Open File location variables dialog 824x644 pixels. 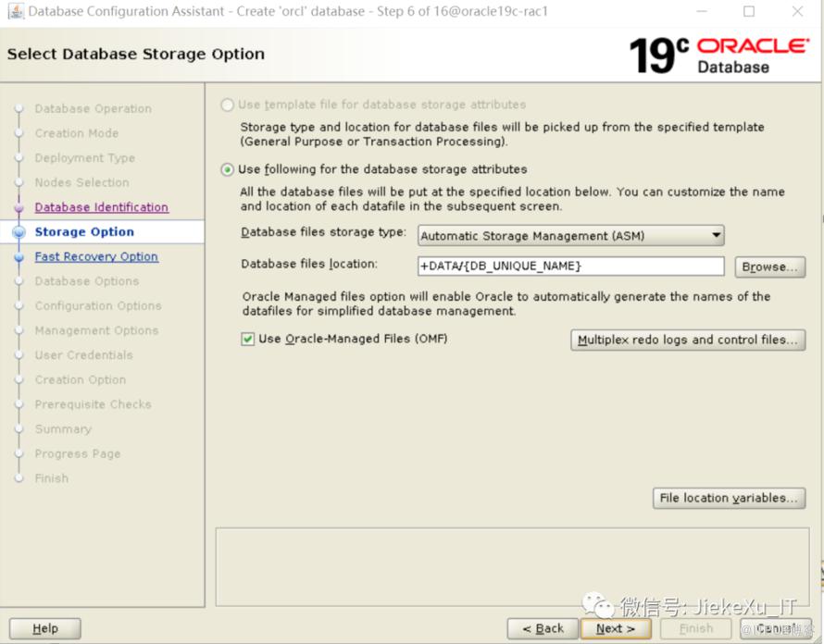click(729, 498)
